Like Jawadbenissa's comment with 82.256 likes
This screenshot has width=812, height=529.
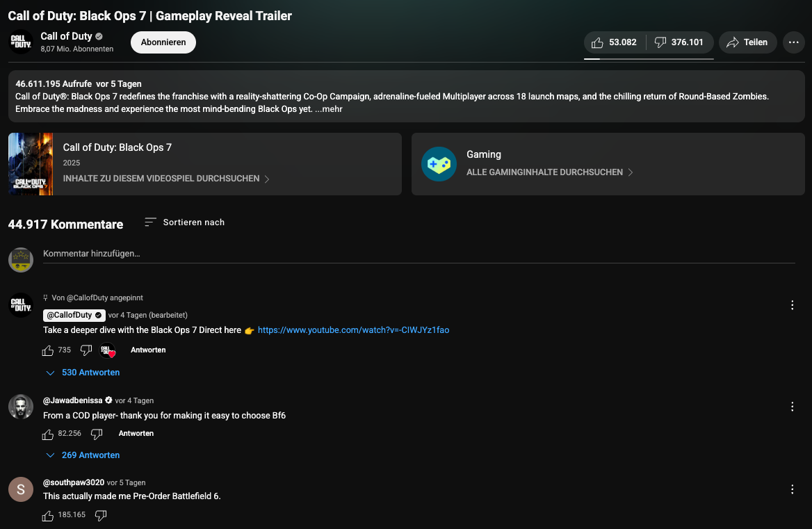click(x=48, y=434)
